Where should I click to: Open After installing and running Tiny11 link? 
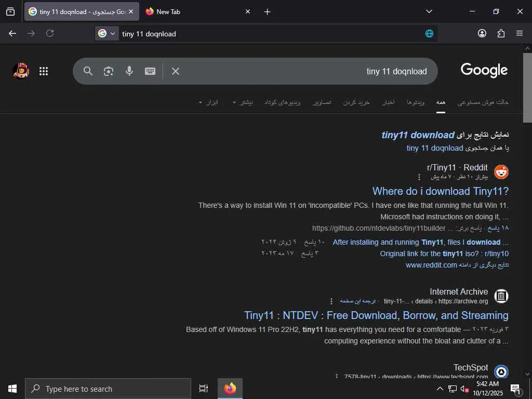pyautogui.click(x=421, y=242)
